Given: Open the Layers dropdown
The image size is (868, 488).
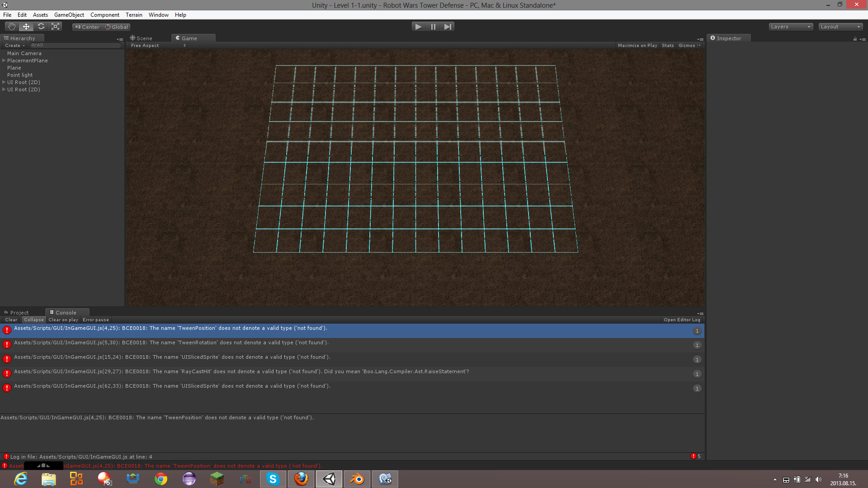Looking at the screenshot, I should (791, 27).
